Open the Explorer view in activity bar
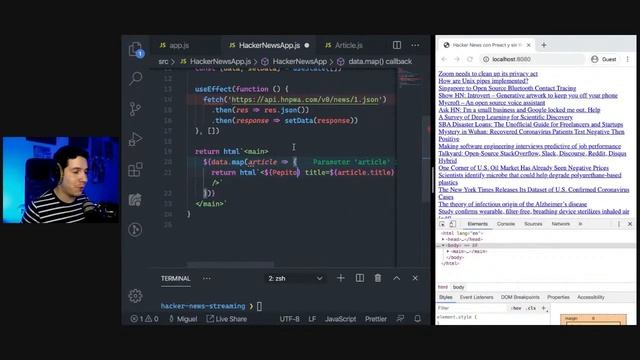This screenshot has height=360, width=640. click(x=136, y=49)
